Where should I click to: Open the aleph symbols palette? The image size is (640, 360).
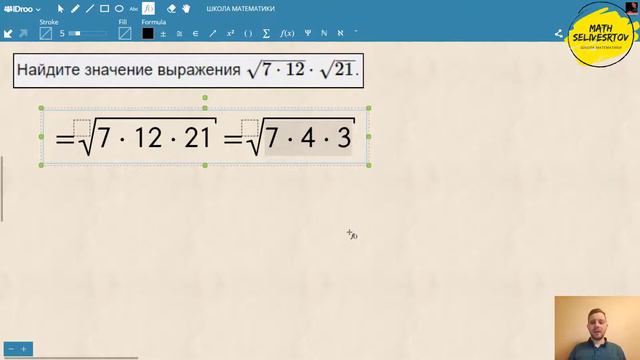(x=340, y=33)
